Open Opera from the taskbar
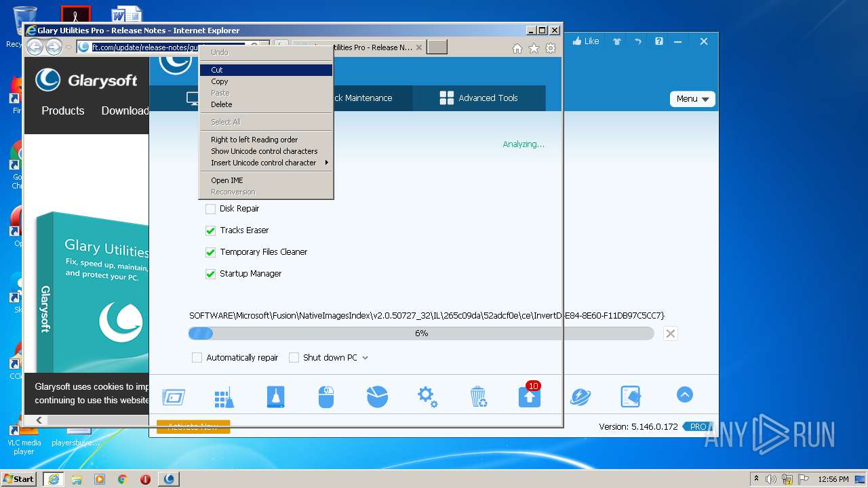 click(x=145, y=479)
